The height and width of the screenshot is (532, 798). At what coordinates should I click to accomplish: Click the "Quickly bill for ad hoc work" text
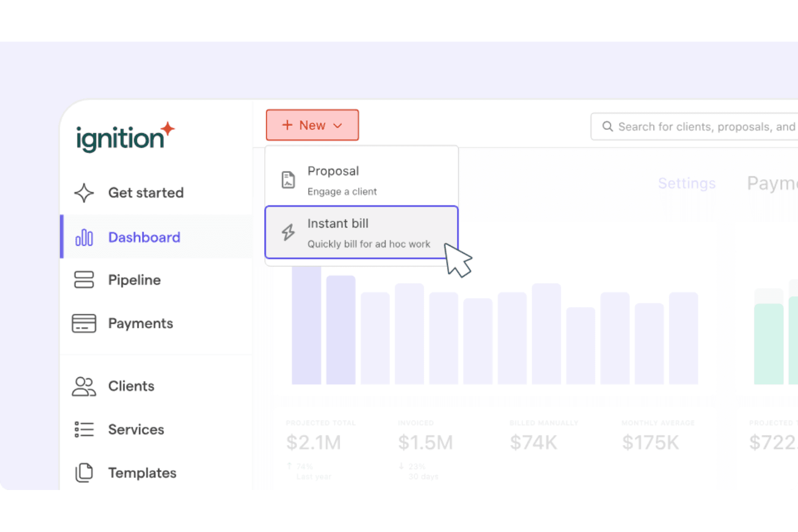[x=369, y=244]
